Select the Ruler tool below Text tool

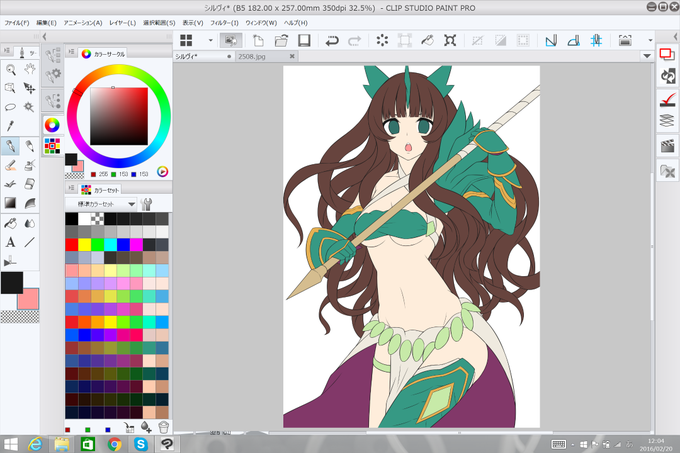tap(10, 261)
